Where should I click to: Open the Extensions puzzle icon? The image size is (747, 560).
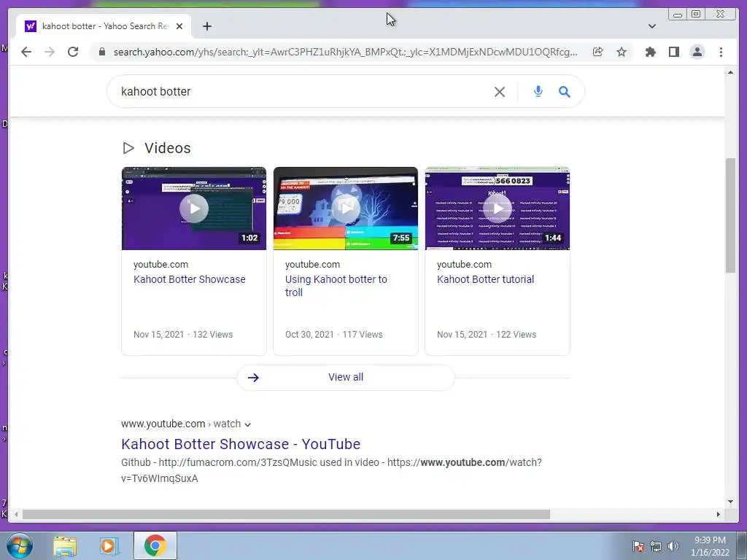pos(650,52)
